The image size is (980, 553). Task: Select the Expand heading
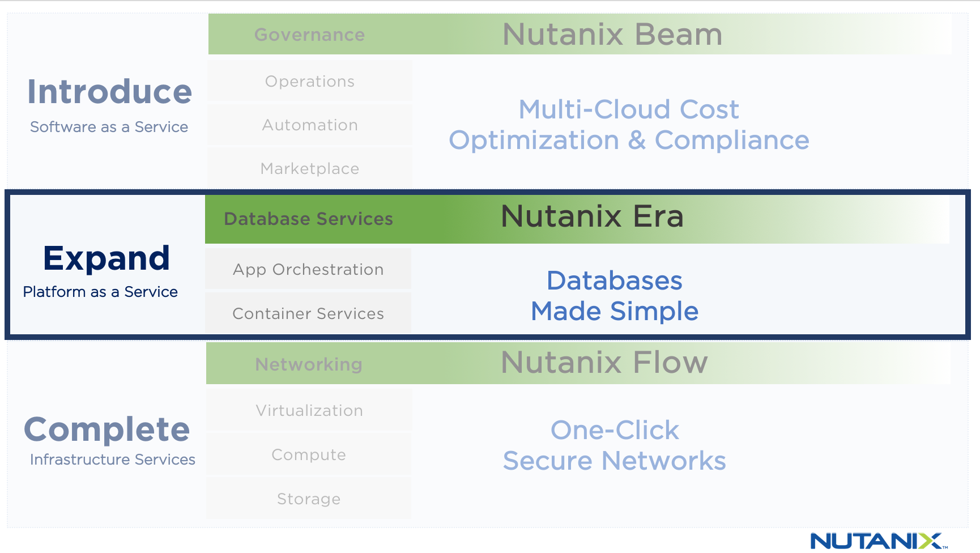[106, 258]
